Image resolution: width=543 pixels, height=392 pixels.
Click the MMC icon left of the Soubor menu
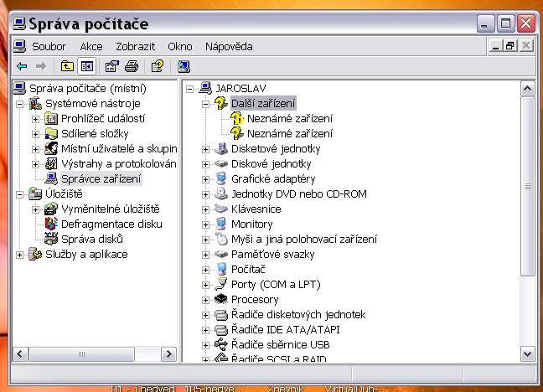tap(19, 46)
